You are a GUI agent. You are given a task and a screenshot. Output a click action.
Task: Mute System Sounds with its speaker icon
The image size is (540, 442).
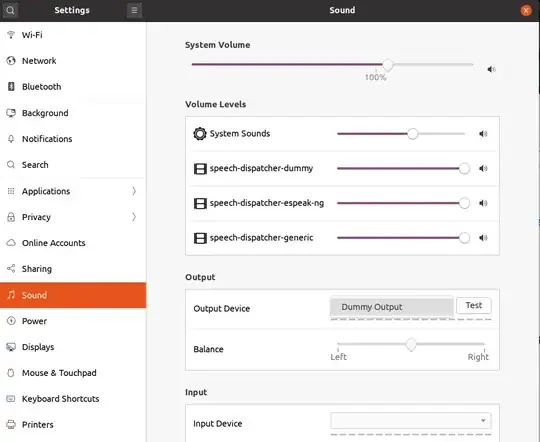pyautogui.click(x=483, y=134)
